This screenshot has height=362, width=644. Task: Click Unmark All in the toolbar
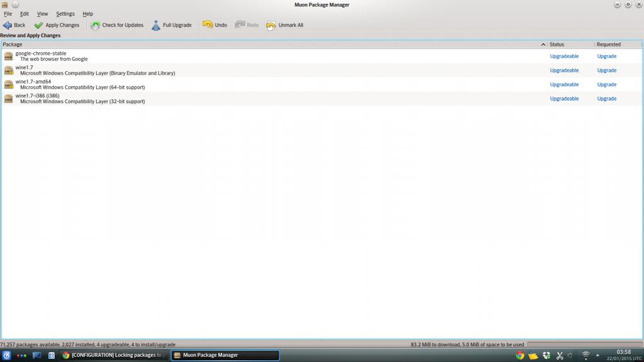(285, 25)
